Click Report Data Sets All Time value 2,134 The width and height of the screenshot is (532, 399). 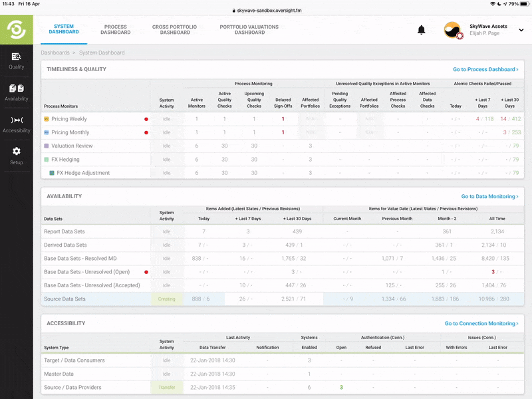(x=497, y=231)
